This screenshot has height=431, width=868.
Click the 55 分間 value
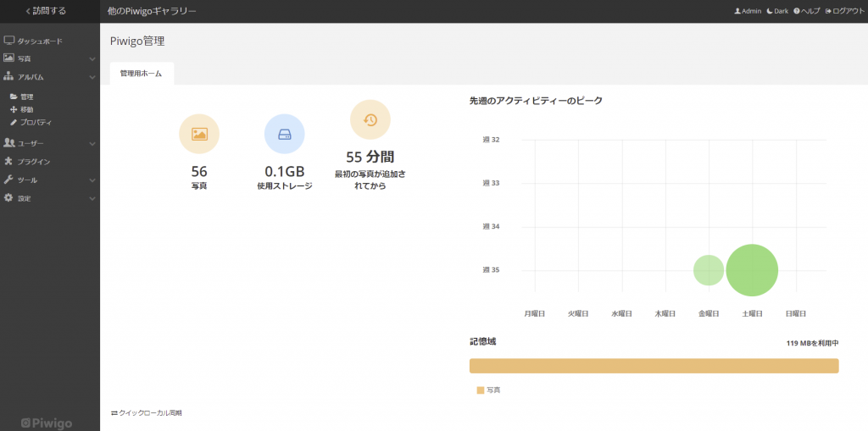(x=370, y=157)
